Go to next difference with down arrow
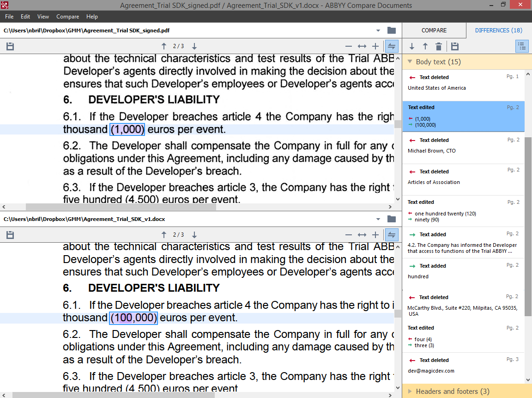 click(411, 47)
